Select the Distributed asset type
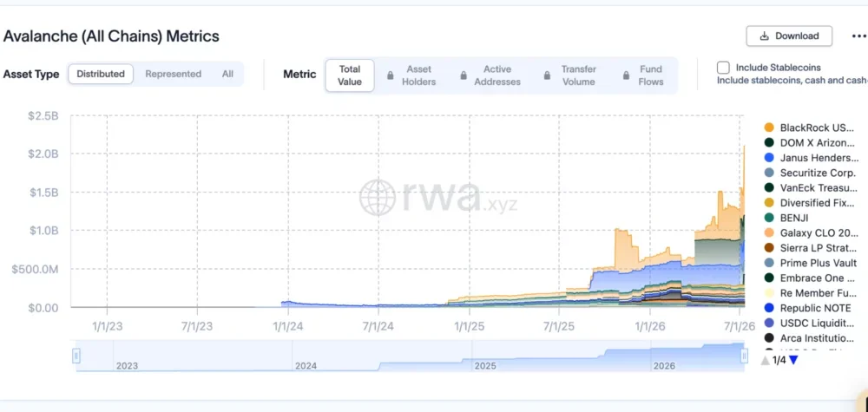This screenshot has height=412, width=868. click(101, 74)
